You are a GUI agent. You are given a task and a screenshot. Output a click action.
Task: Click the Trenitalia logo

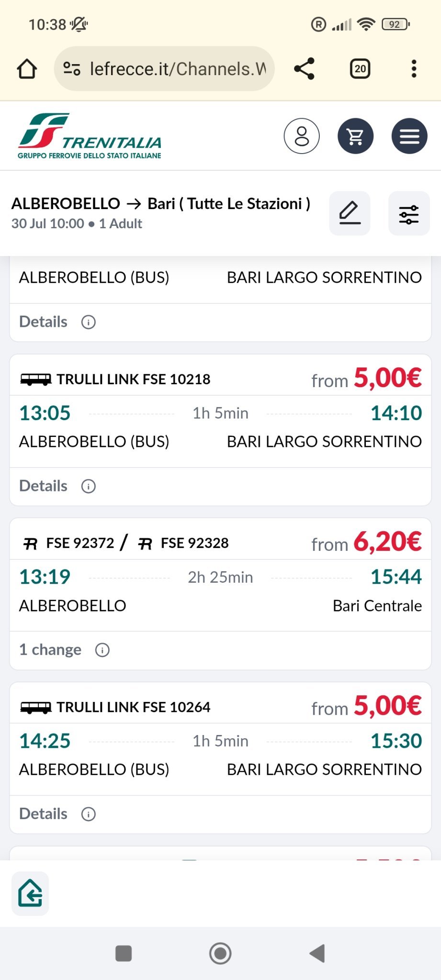point(90,136)
